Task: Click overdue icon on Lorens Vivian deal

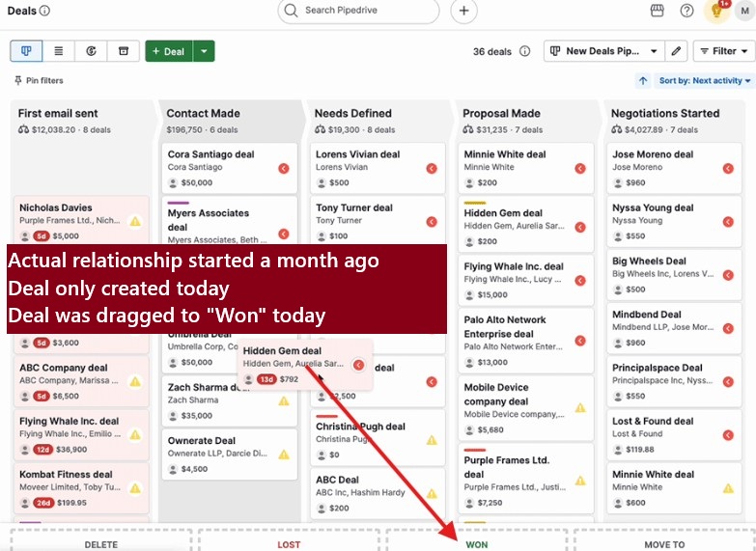Action: pos(432,168)
